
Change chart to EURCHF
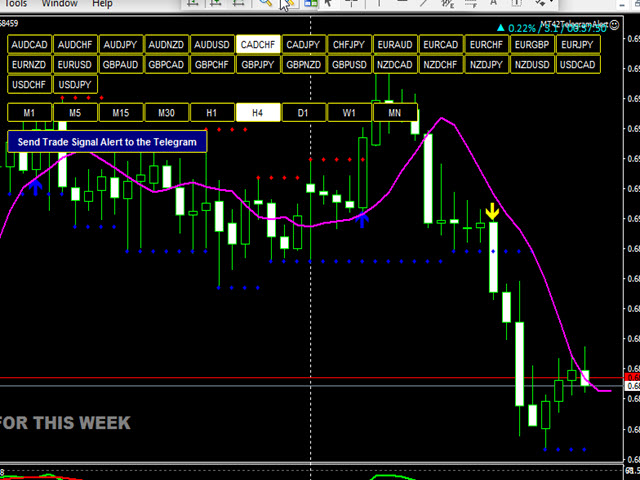pos(487,44)
